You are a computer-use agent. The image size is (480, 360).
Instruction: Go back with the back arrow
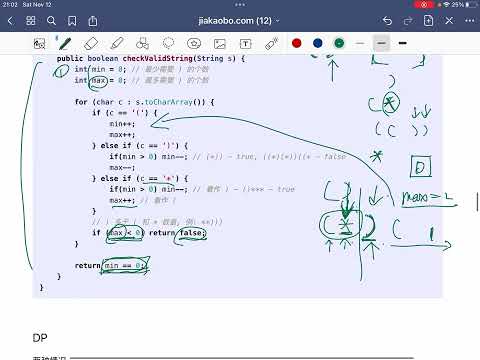pyautogui.click(x=10, y=21)
